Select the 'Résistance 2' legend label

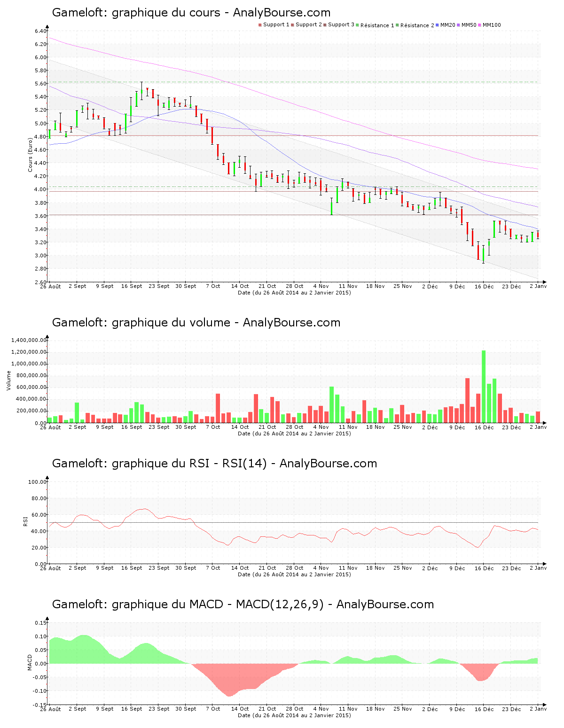tap(417, 25)
